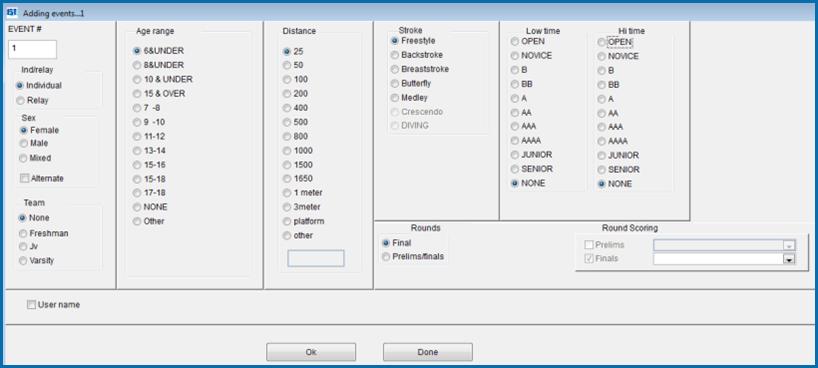This screenshot has width=818, height=368.
Task: Select 15-18 age range
Action: click(x=149, y=179)
